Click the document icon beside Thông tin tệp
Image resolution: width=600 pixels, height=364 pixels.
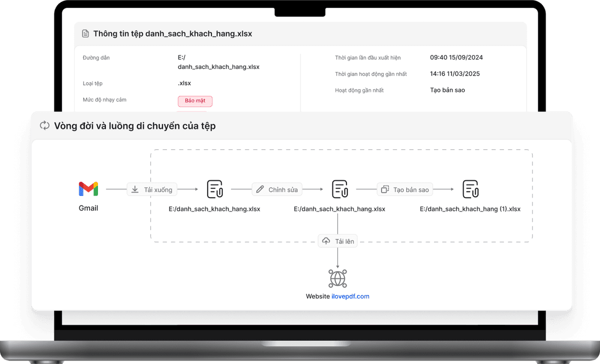tap(85, 33)
